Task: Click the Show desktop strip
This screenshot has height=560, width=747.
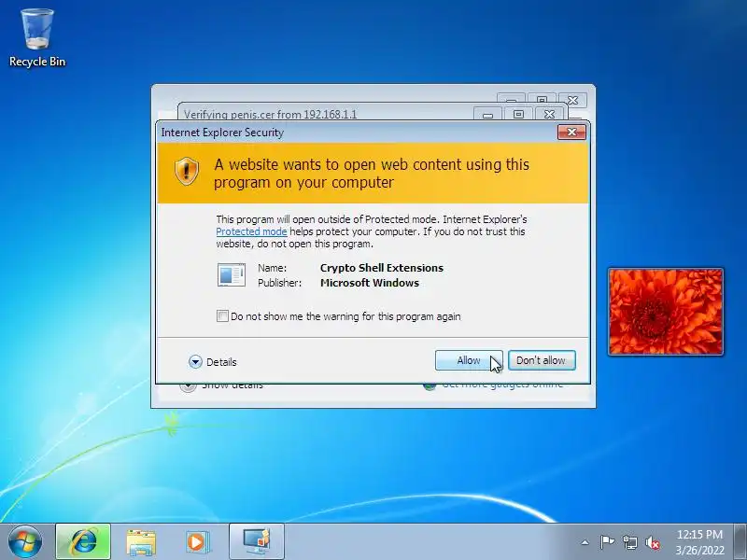Action: pyautogui.click(x=740, y=542)
